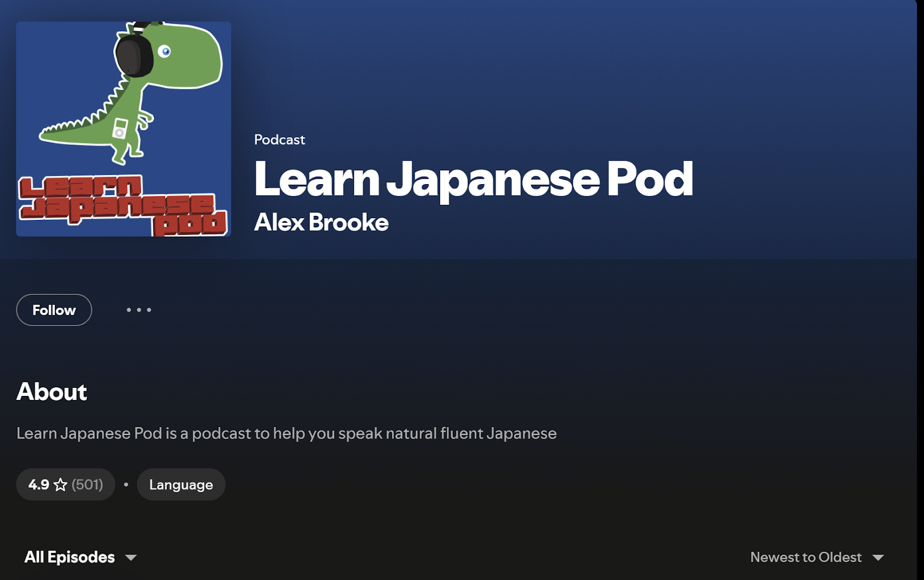Open the three-dot more options menu
The image size is (924, 580).
click(x=139, y=310)
